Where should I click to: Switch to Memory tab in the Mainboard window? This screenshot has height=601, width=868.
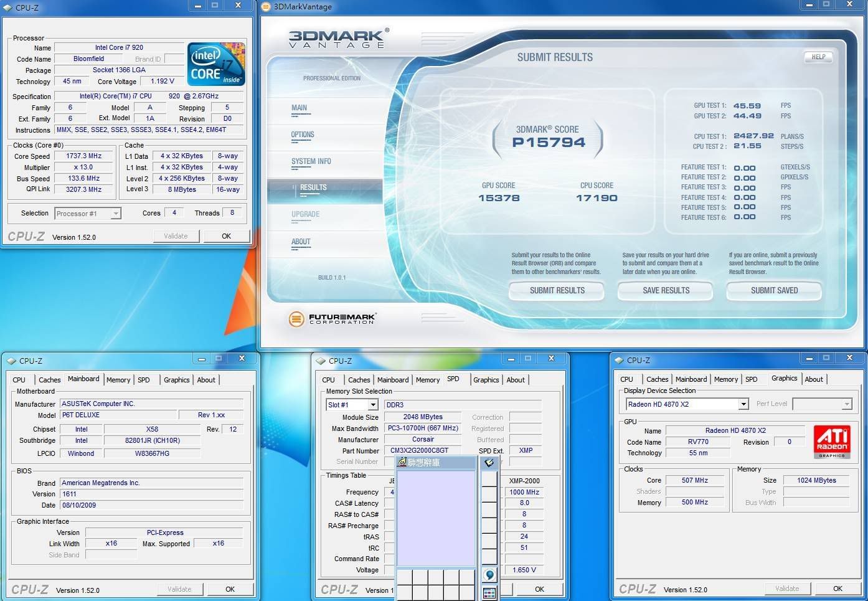[x=118, y=380]
